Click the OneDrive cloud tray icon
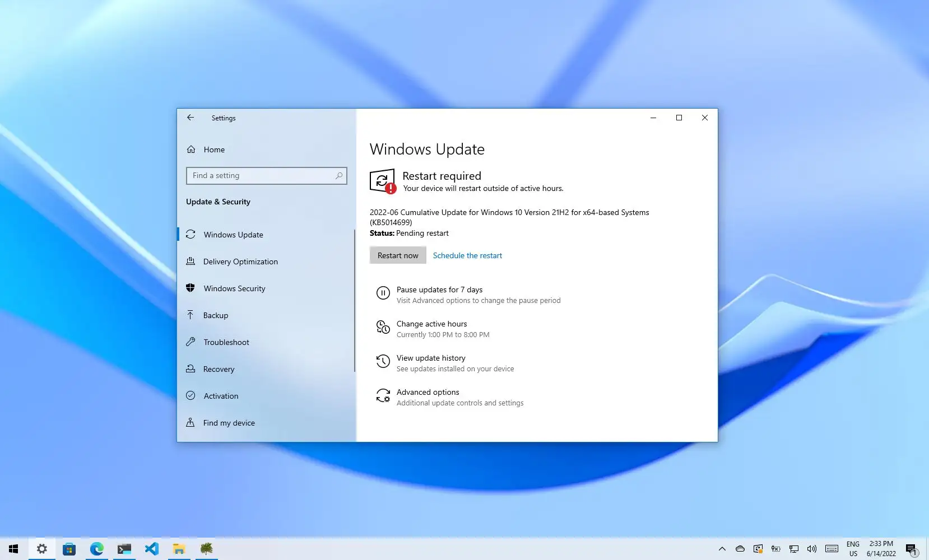The width and height of the screenshot is (929, 560). pyautogui.click(x=740, y=549)
